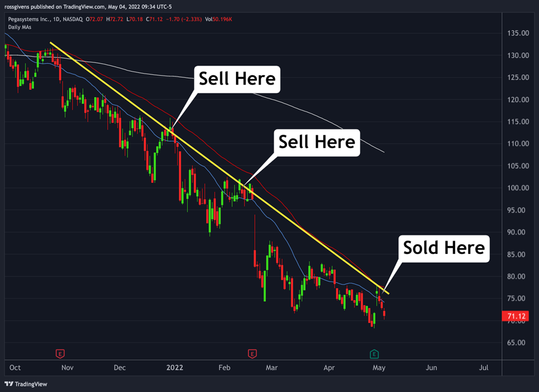Click the 65.00 level on the price axis
Viewport: 539px width, 392px height.
tap(516, 342)
